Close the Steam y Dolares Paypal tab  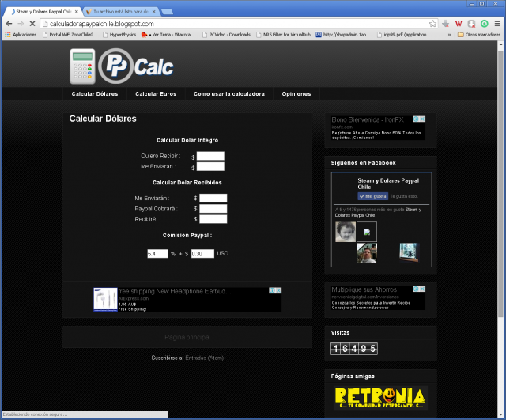pyautogui.click(x=77, y=12)
